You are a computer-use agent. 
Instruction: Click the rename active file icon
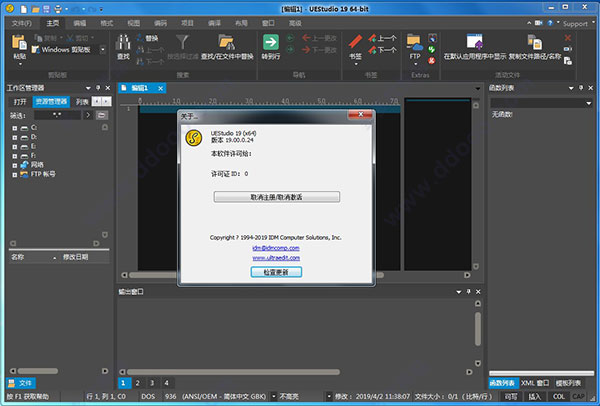(x=568, y=49)
